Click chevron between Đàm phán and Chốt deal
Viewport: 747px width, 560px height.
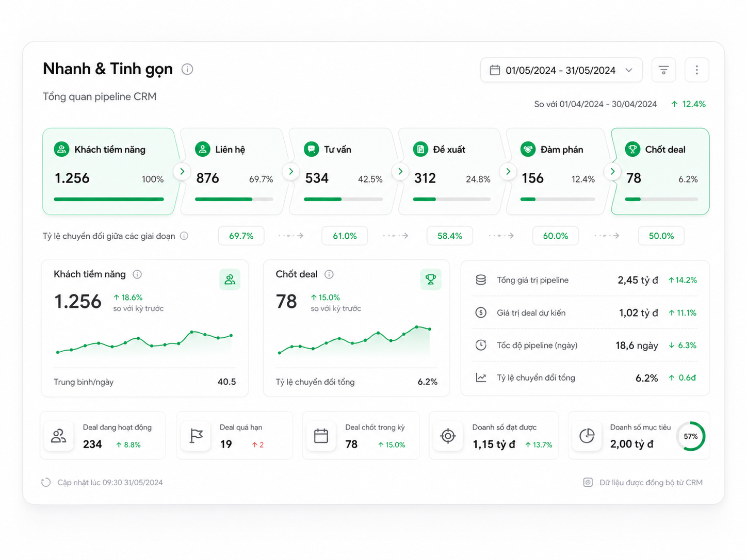613,171
